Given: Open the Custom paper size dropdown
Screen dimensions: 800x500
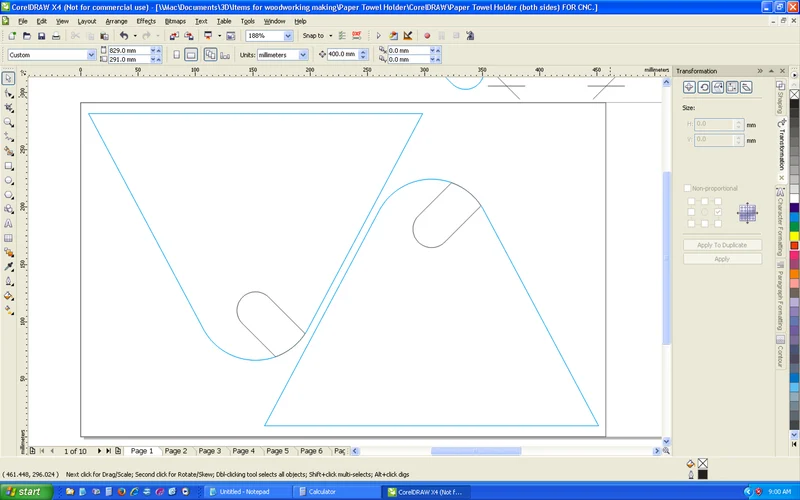Looking at the screenshot, I should click(91, 55).
